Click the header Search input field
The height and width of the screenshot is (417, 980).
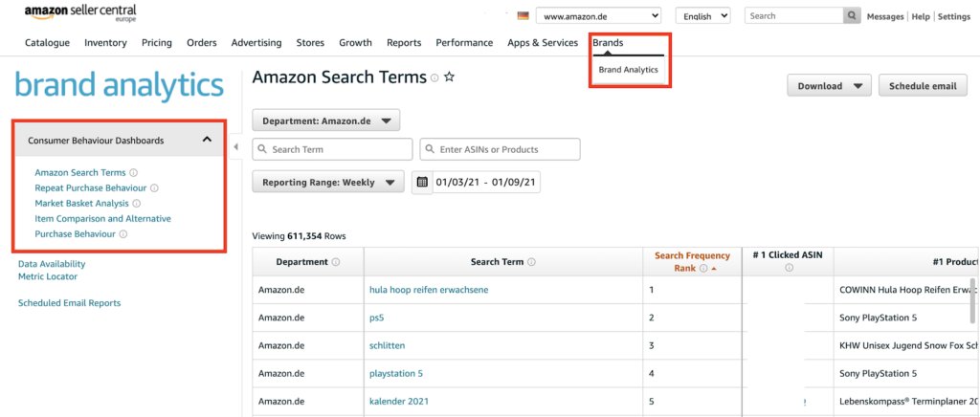pyautogui.click(x=793, y=16)
